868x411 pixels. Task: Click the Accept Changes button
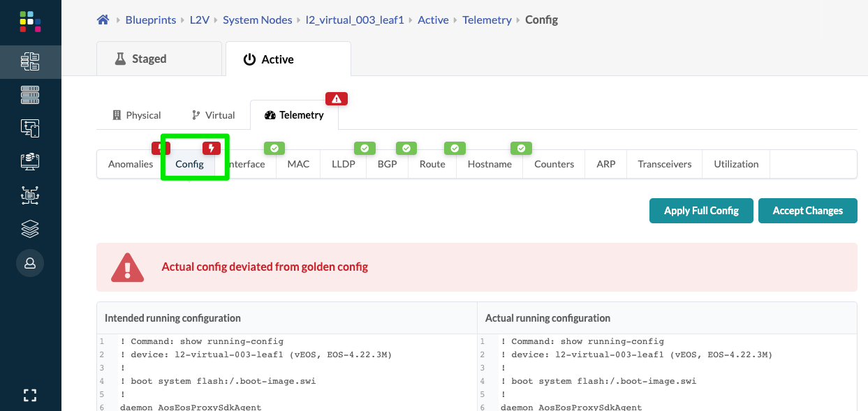click(x=807, y=211)
